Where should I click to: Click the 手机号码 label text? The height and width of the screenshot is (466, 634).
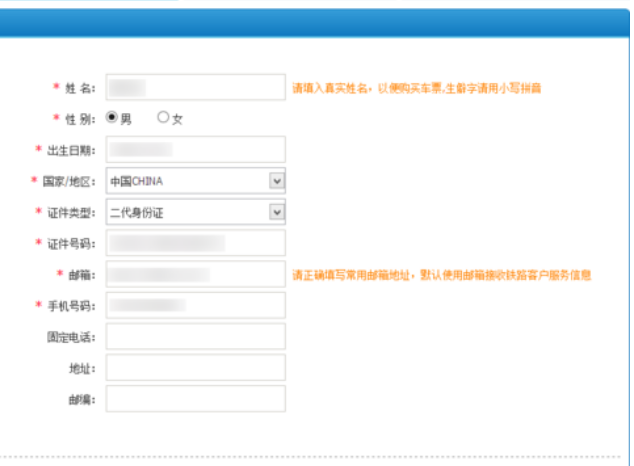[x=69, y=305]
